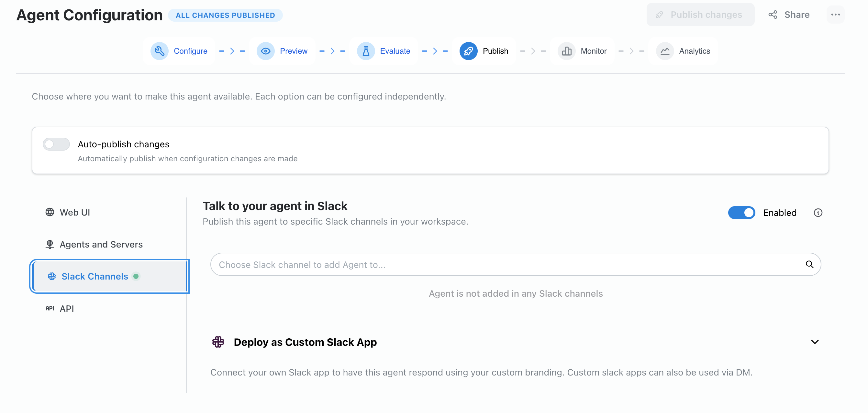The height and width of the screenshot is (413, 868).
Task: Click the search magnifier in channel field
Action: [809, 265]
